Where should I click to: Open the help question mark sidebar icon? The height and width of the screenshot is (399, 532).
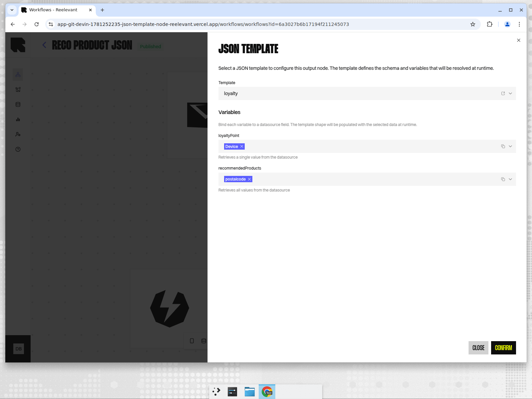(x=18, y=149)
